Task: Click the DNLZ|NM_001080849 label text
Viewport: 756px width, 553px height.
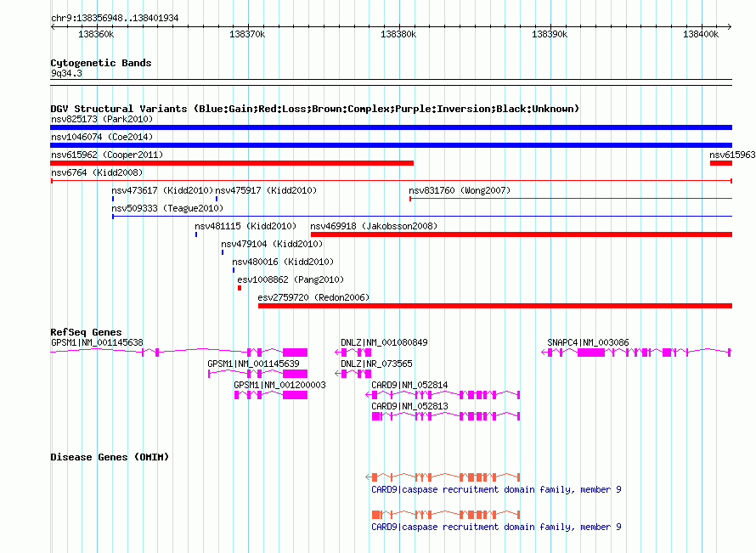Action: (384, 342)
